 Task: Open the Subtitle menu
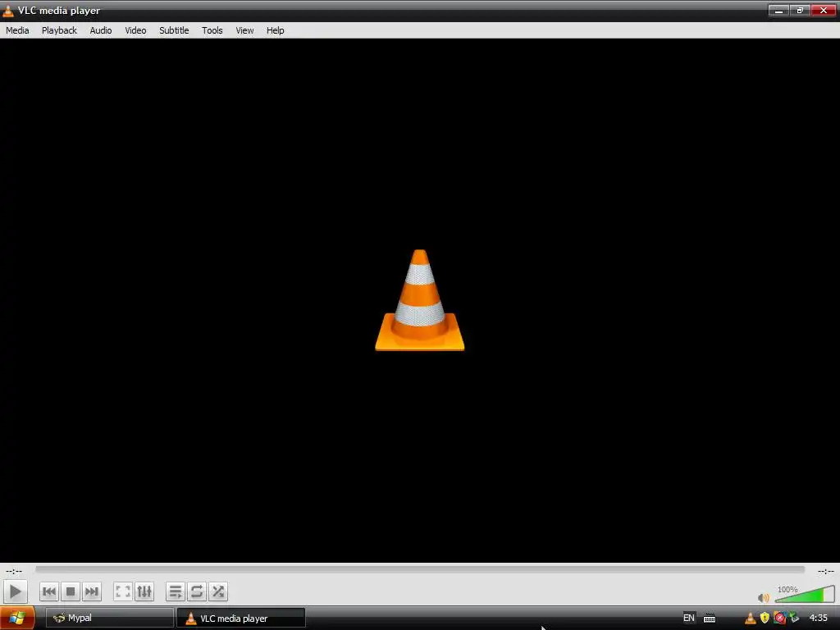(174, 30)
